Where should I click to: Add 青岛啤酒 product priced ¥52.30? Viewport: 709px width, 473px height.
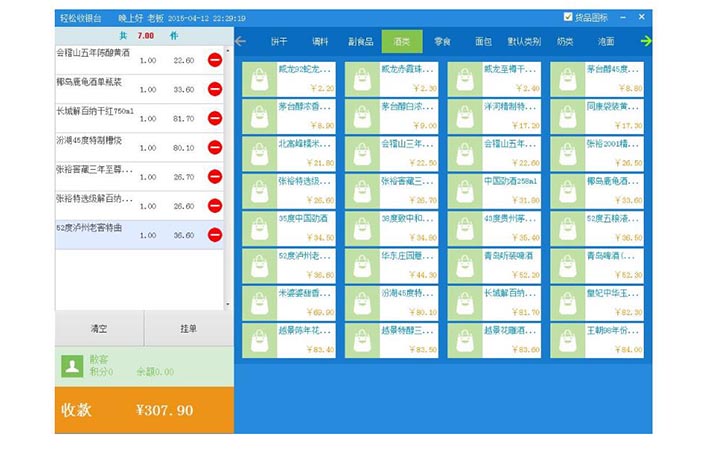[x=597, y=266]
